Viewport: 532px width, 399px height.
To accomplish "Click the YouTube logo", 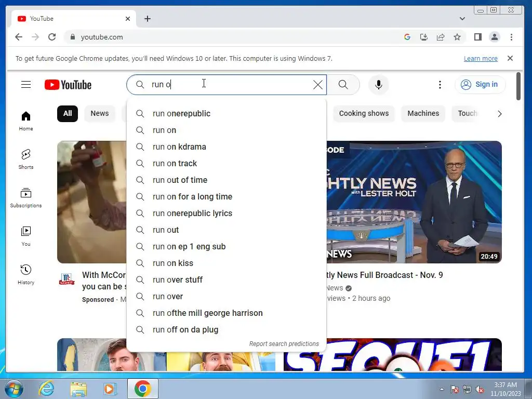I will 68,85.
